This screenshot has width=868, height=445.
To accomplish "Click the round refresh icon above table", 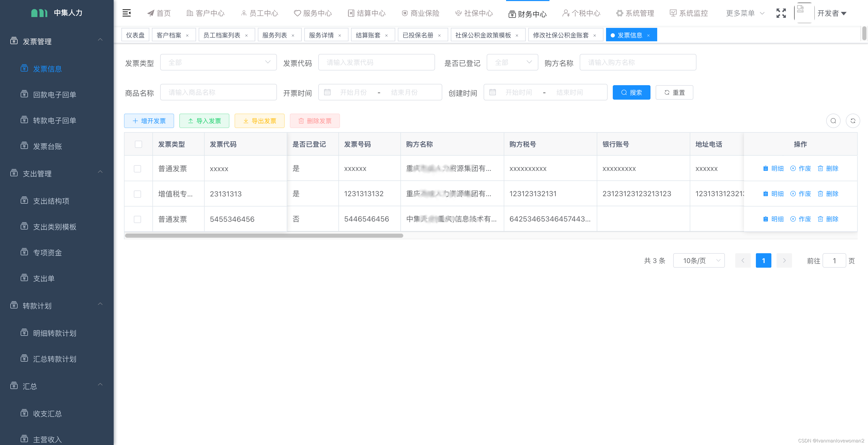I will [853, 121].
